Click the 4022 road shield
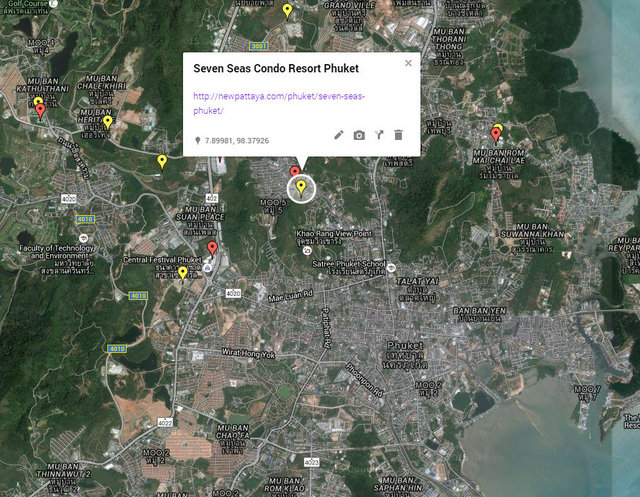 coord(165,423)
